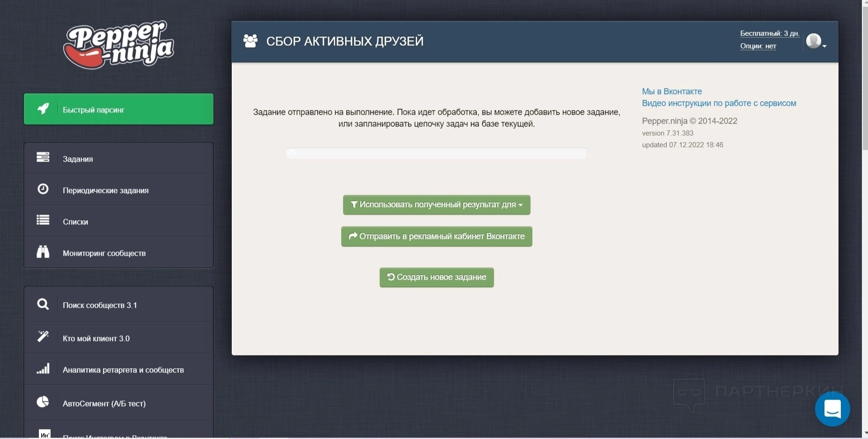Viewport: 868px width, 439px height.
Task: Click the bar chart analytics icon
Action: click(43, 369)
